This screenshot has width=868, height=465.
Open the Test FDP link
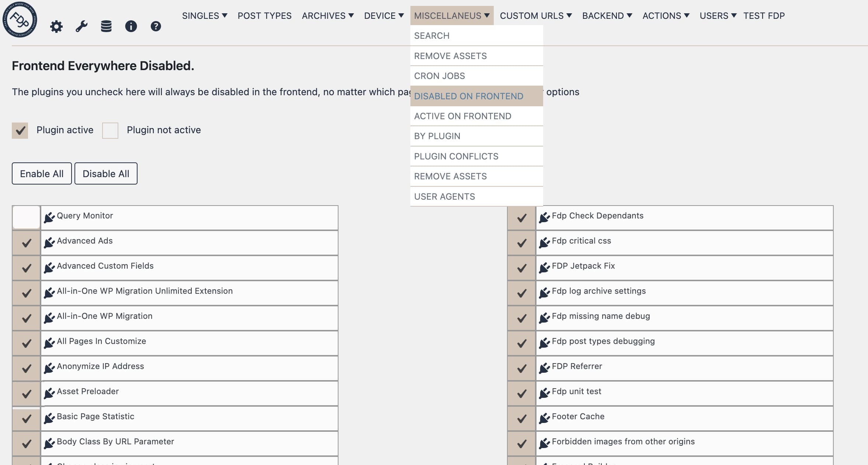pos(764,16)
